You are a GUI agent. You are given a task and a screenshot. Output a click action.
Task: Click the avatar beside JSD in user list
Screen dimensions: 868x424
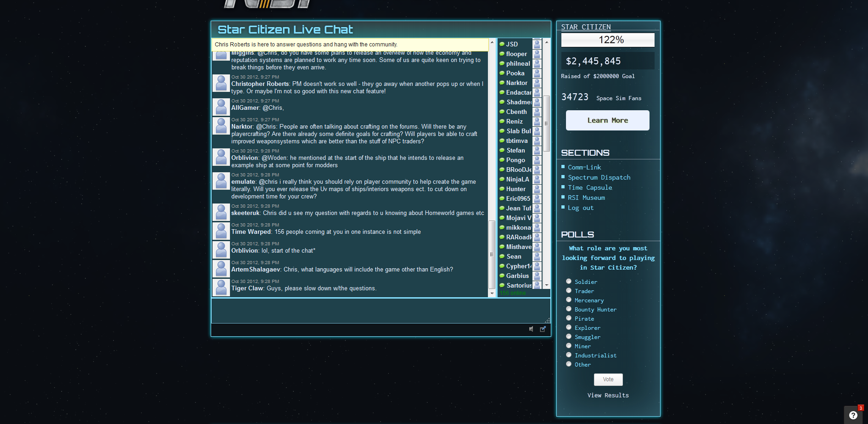tap(537, 44)
